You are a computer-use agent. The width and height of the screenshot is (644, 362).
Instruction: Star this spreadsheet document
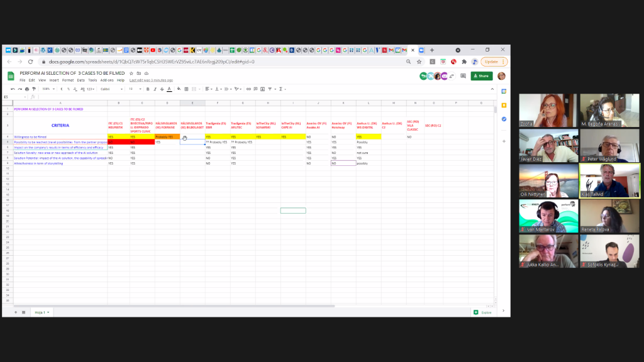[x=130, y=74]
